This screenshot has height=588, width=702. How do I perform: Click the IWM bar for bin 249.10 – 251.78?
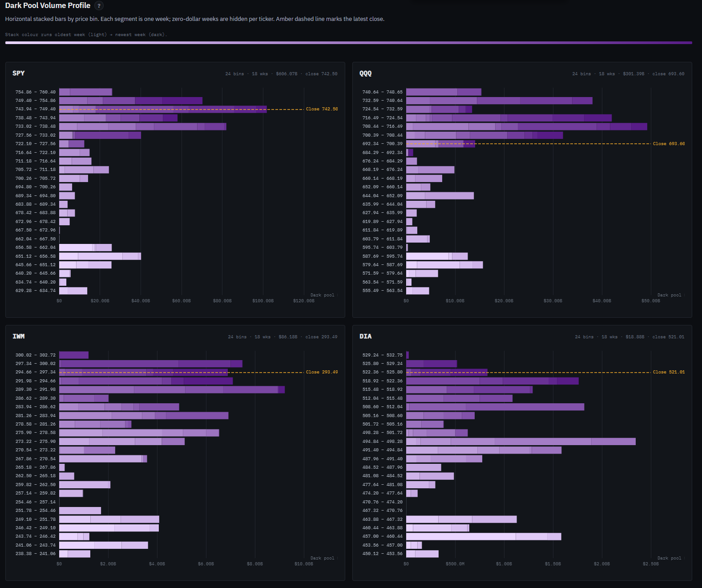coord(109,519)
